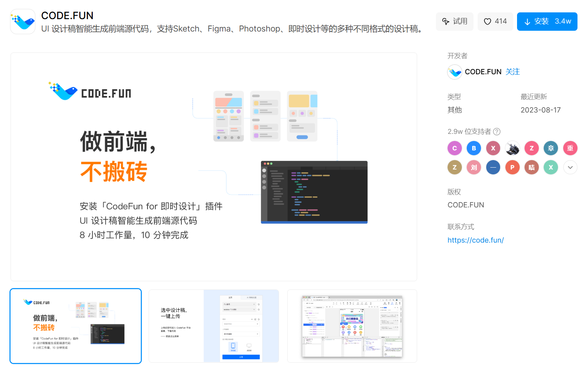588x375 pixels.
Task: Open the tan supporter avatar labeled Z
Action: click(455, 167)
